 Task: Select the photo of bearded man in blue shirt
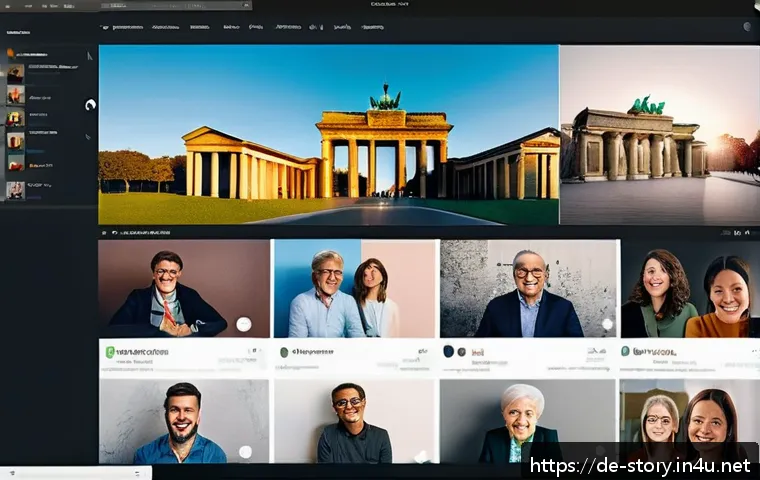pos(184,421)
